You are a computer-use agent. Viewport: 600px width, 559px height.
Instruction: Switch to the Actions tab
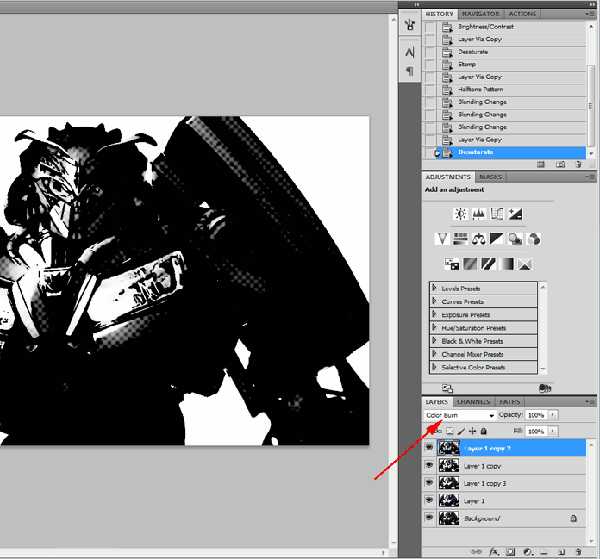point(522,14)
